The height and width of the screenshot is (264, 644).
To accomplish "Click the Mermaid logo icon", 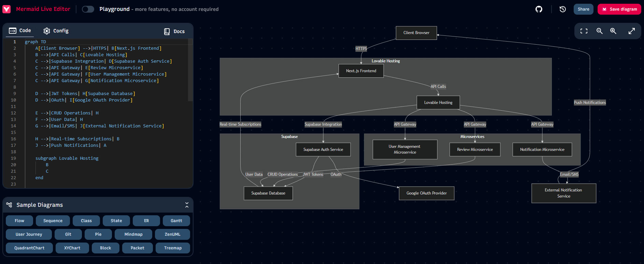I will (x=6, y=9).
